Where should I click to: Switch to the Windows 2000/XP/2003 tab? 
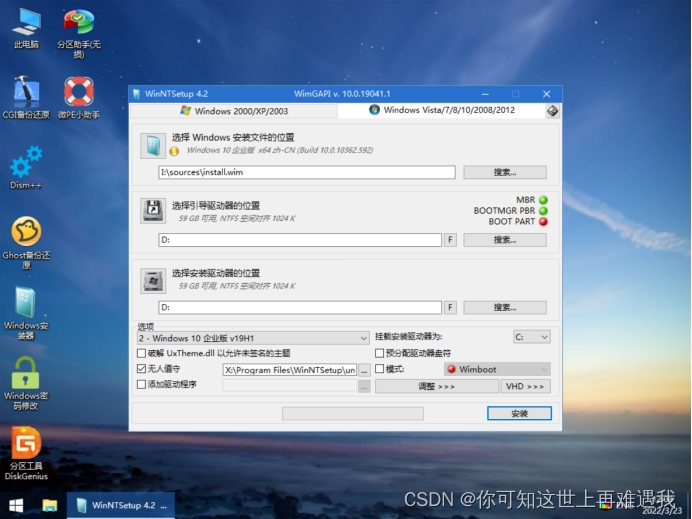pyautogui.click(x=234, y=111)
